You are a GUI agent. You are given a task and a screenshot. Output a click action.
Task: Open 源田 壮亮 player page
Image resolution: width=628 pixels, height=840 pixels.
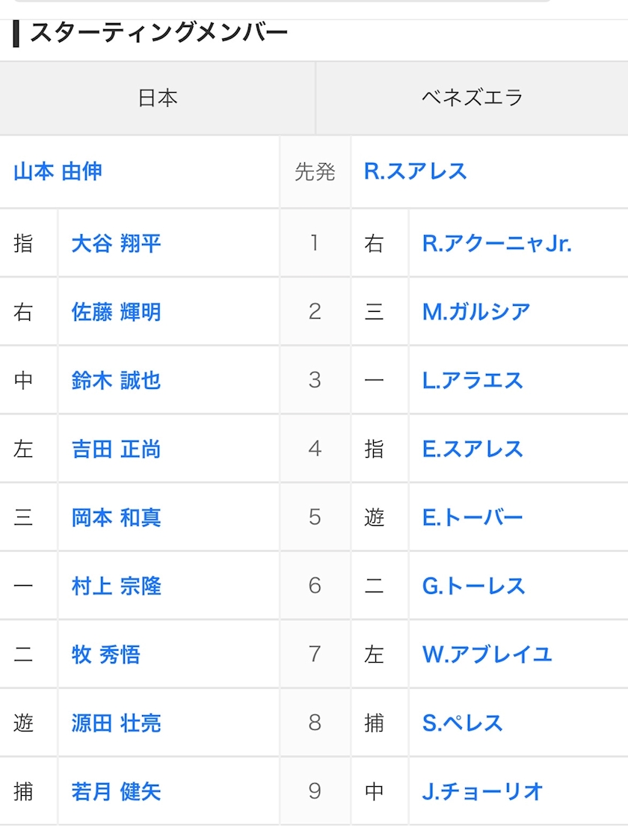coord(116,723)
